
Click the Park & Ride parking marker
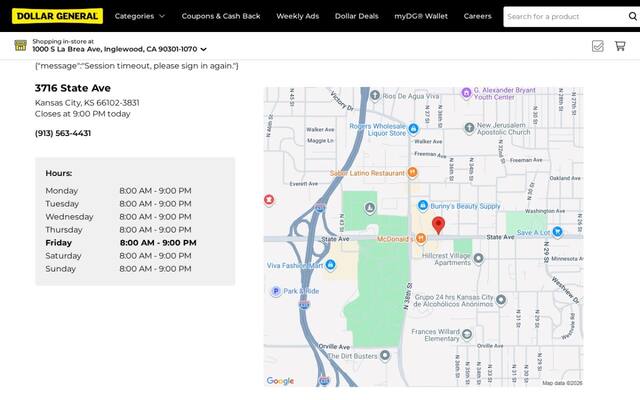coord(276,291)
